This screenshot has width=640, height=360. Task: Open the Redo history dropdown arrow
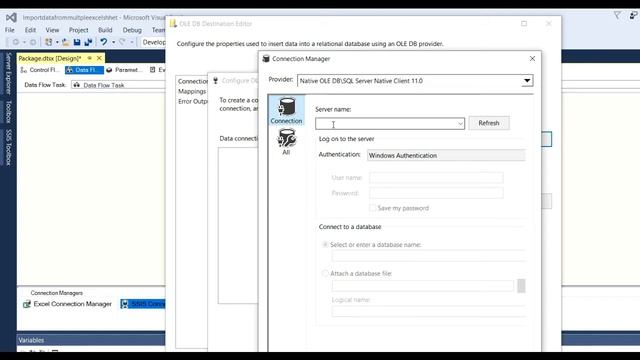pos(131,42)
